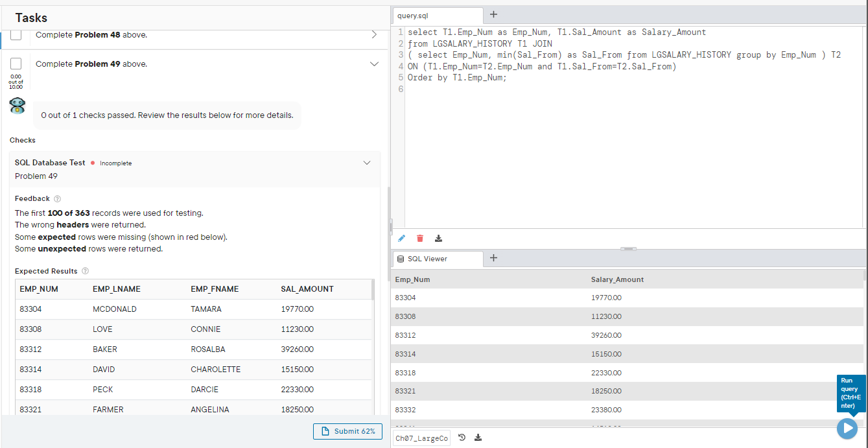Click the Feedback help question icon
The width and height of the screenshot is (868, 448).
57,198
